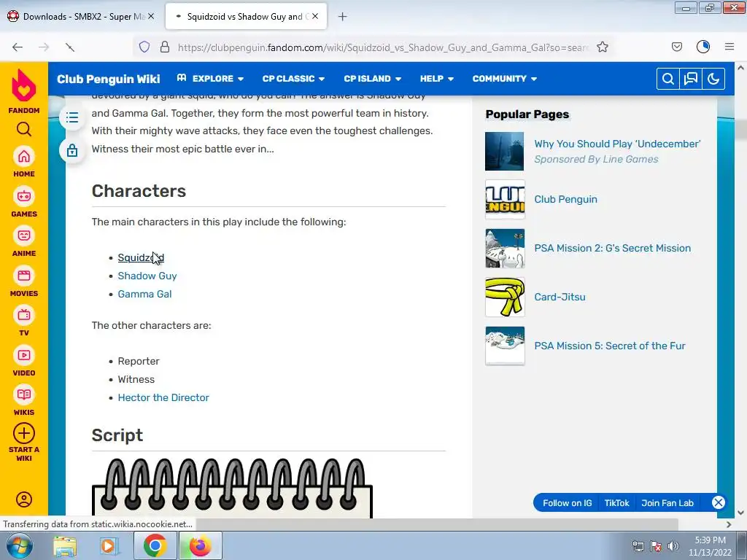This screenshot has width=747, height=560.
Task: Switch to Google Chrome on the taskbar
Action: [155, 546]
